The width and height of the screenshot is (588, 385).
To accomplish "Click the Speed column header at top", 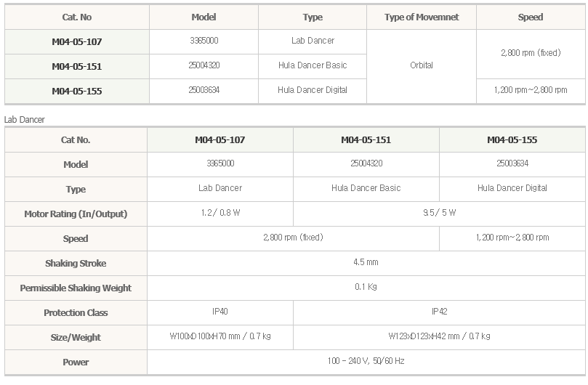I will click(531, 17).
